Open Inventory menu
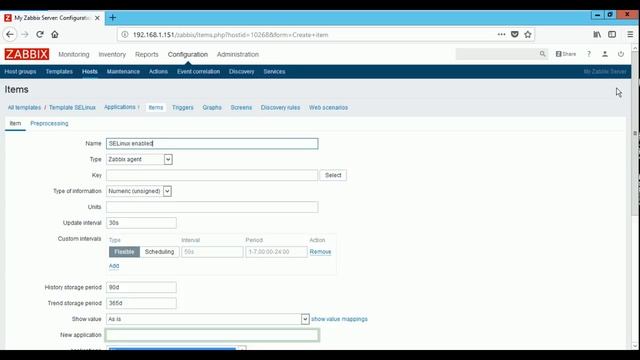 pos(112,54)
